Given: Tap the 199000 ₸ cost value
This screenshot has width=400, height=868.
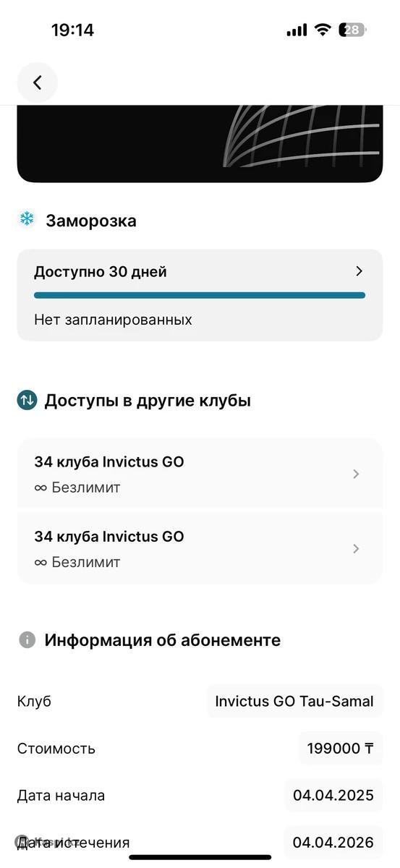Looking at the screenshot, I should pyautogui.click(x=341, y=748).
